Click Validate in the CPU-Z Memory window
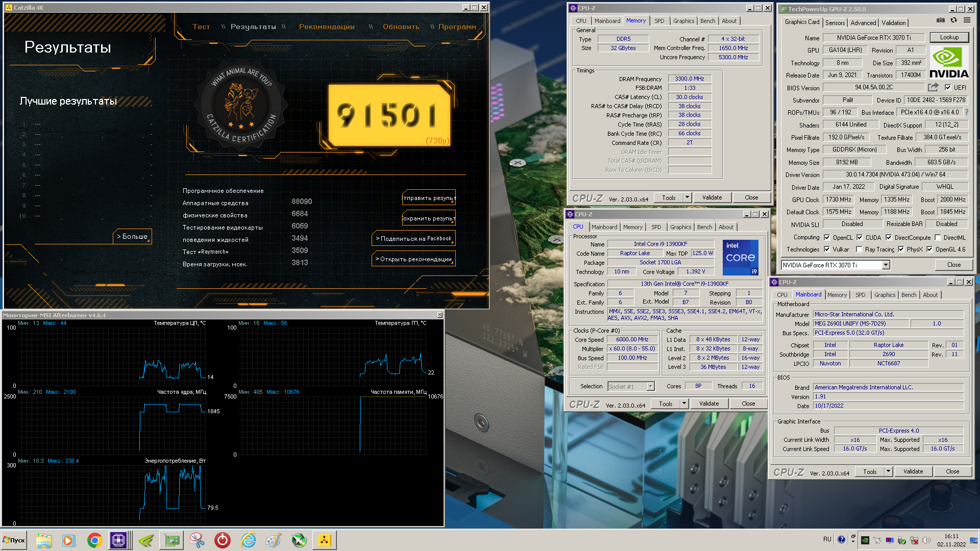This screenshot has height=551, width=980. [x=712, y=197]
